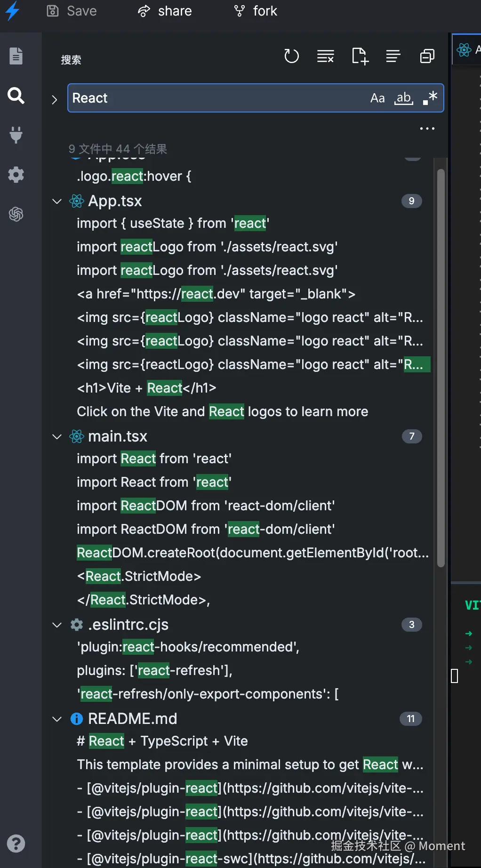
Task: Share the project
Action: tap(165, 11)
